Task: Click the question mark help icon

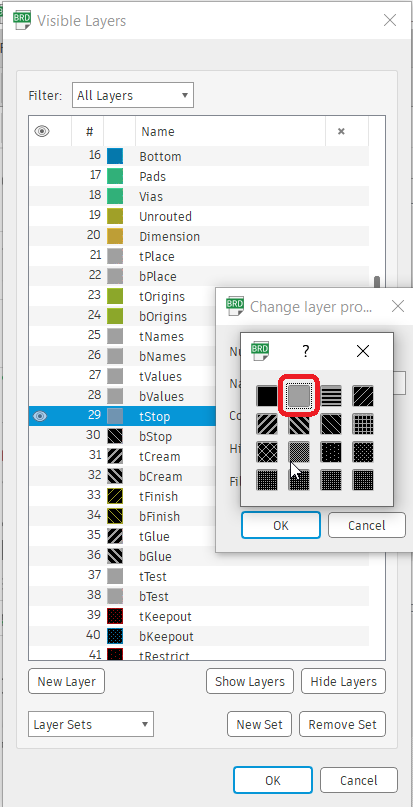Action: [x=306, y=352]
